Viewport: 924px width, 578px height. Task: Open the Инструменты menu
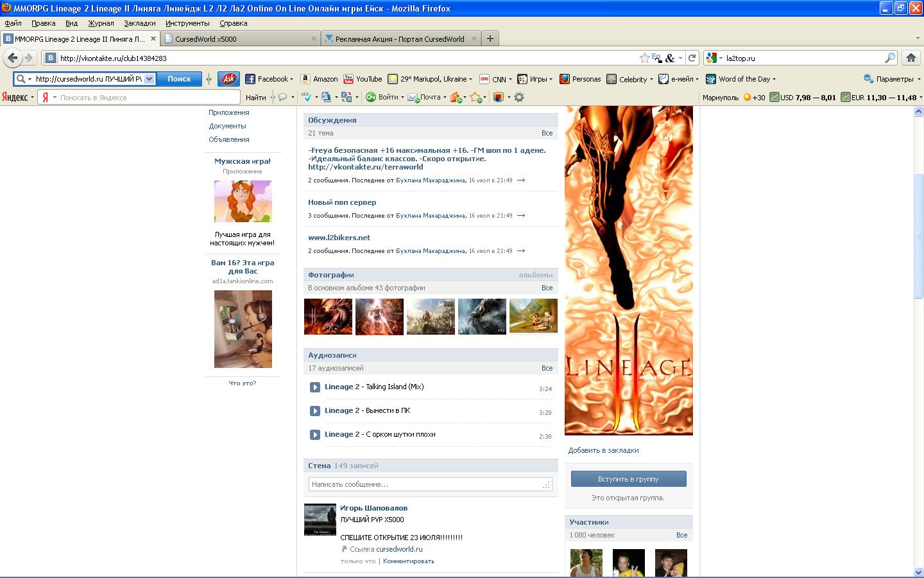[187, 23]
